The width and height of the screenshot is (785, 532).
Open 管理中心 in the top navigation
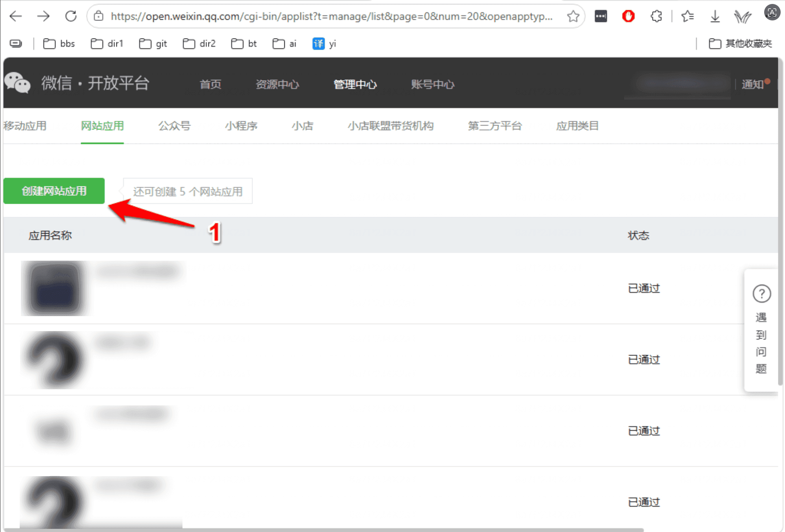point(355,84)
